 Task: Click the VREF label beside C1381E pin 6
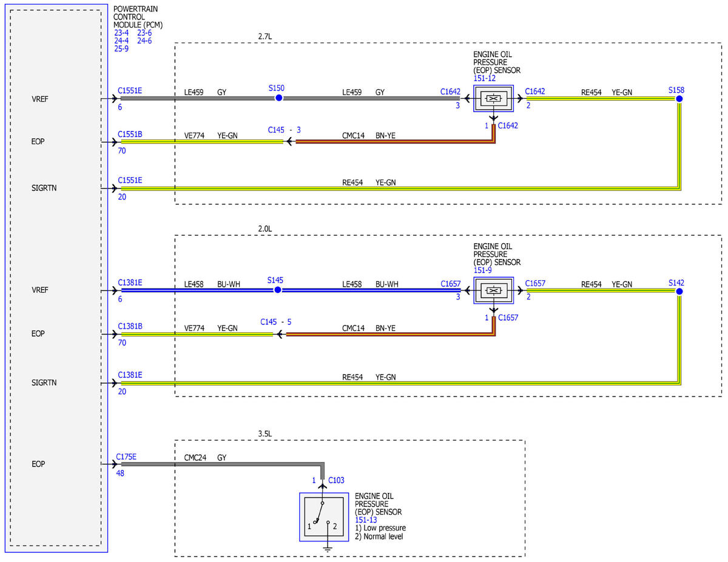tap(41, 290)
